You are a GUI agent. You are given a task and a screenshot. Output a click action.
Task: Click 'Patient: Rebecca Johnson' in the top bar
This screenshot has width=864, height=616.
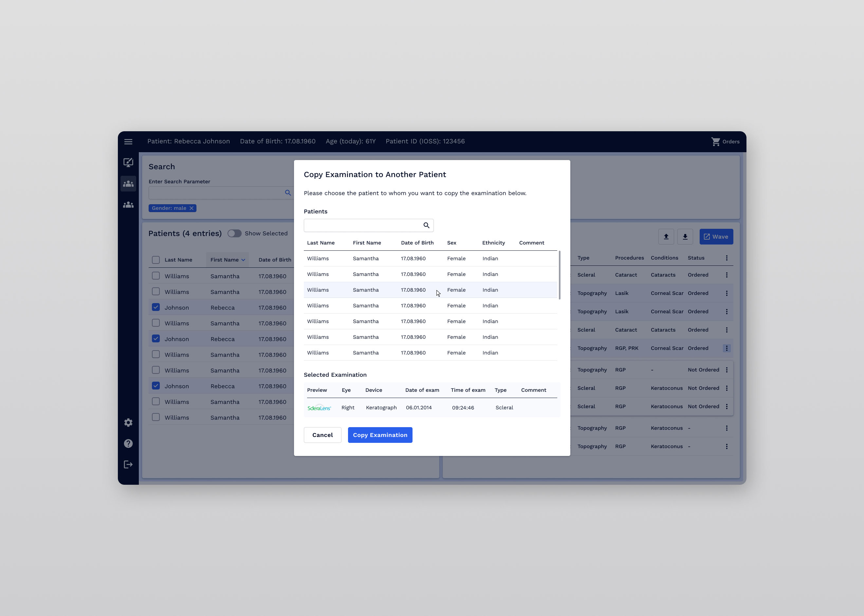point(189,141)
